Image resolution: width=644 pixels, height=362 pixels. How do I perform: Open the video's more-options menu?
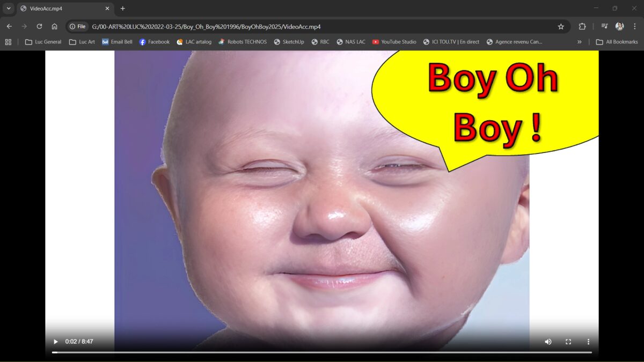[x=588, y=342]
